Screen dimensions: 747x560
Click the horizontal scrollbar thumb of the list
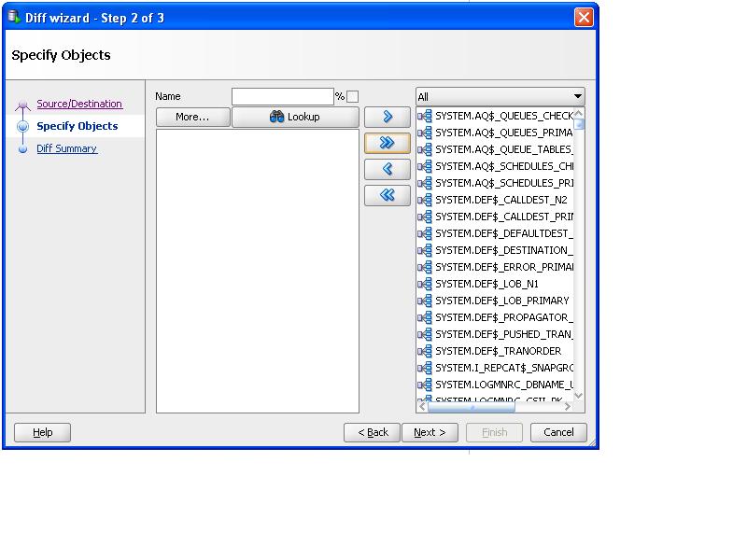(472, 407)
